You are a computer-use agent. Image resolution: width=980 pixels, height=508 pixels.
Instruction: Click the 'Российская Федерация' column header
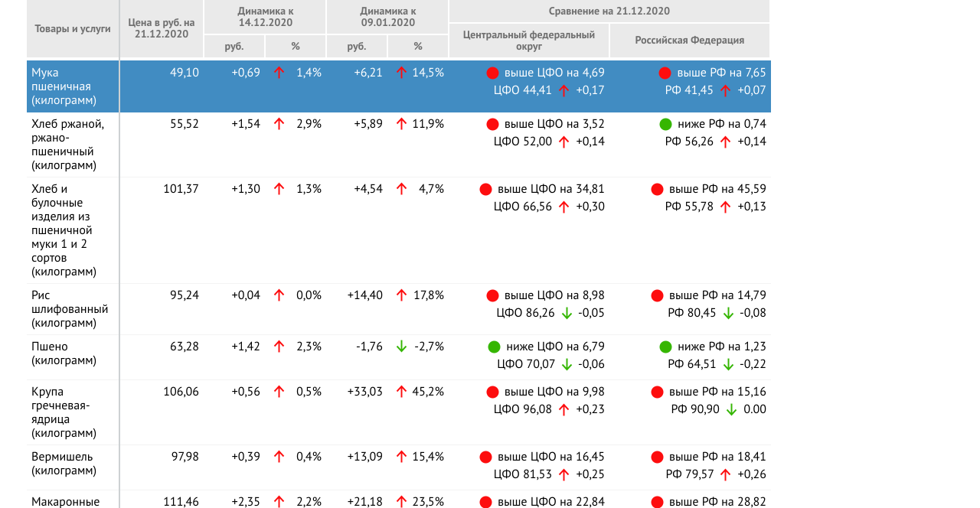tap(689, 41)
